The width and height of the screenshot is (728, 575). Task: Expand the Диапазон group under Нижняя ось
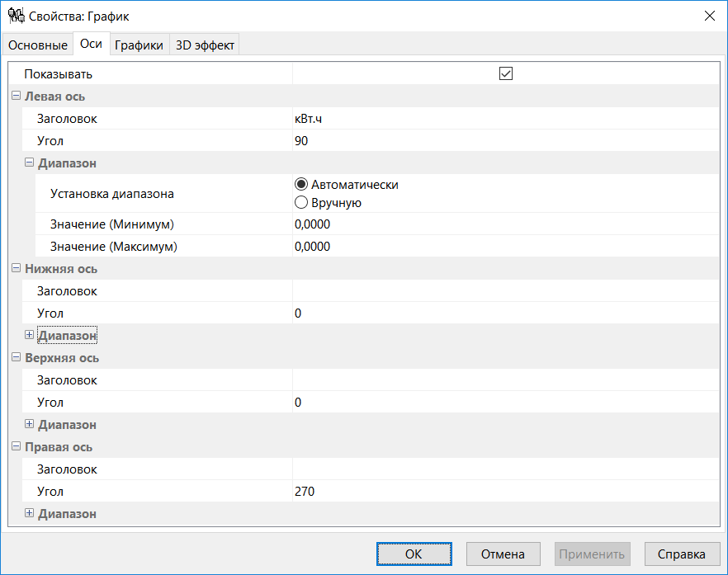pos(29,335)
